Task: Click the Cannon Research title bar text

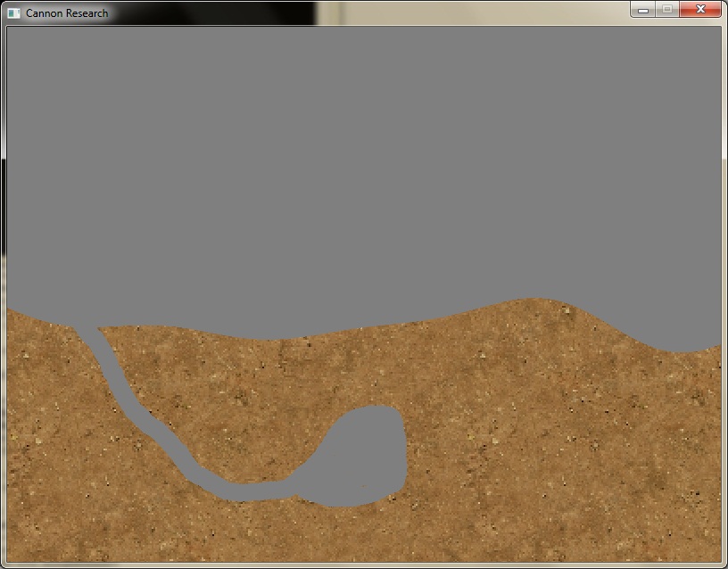Action: click(67, 12)
